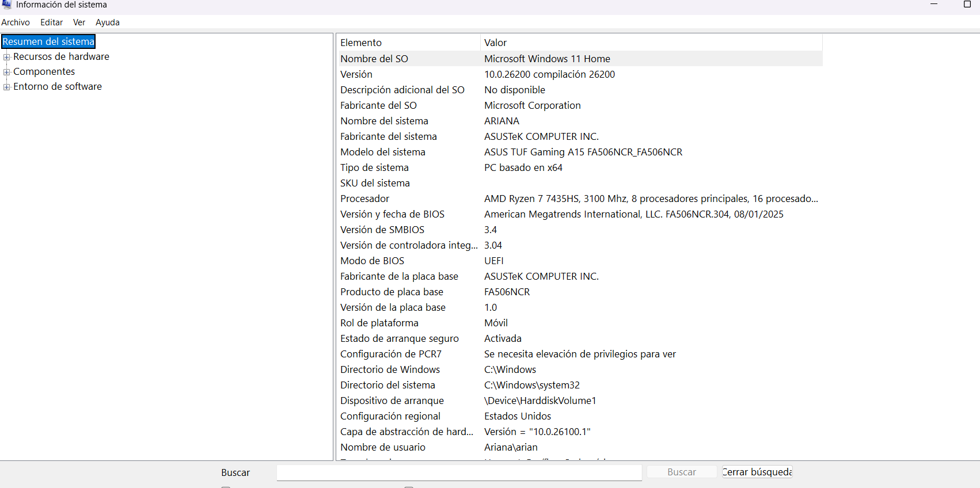
Task: Click the 'Ariana\arian' user name value
Action: click(x=511, y=447)
